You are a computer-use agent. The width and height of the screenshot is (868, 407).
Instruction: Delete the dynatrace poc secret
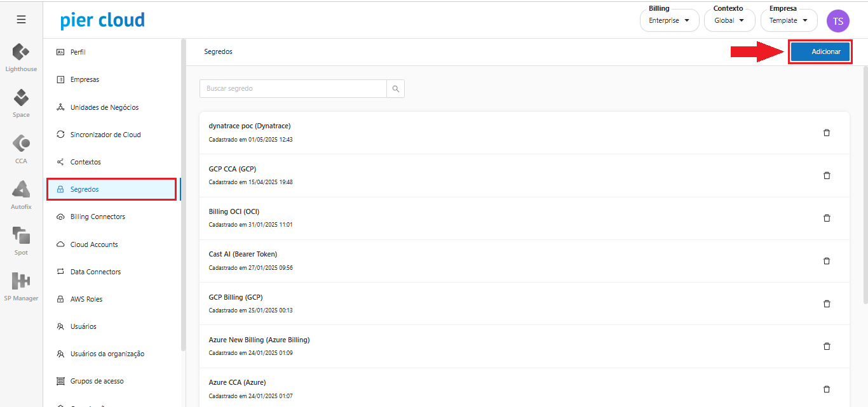pos(827,133)
